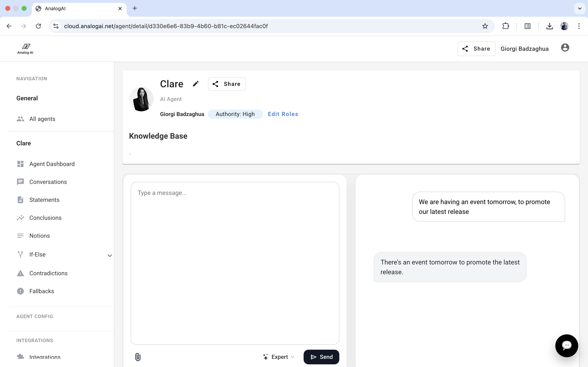Click the user account icon in the header

(x=565, y=48)
